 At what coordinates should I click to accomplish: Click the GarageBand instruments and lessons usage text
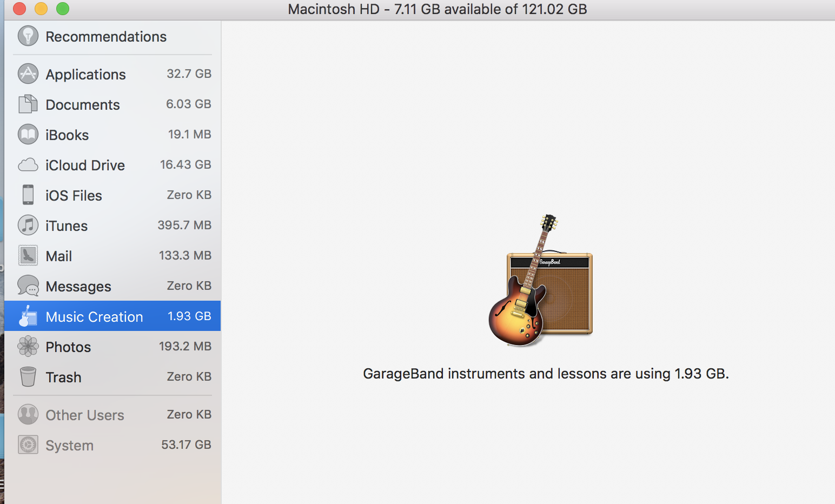[x=546, y=374]
